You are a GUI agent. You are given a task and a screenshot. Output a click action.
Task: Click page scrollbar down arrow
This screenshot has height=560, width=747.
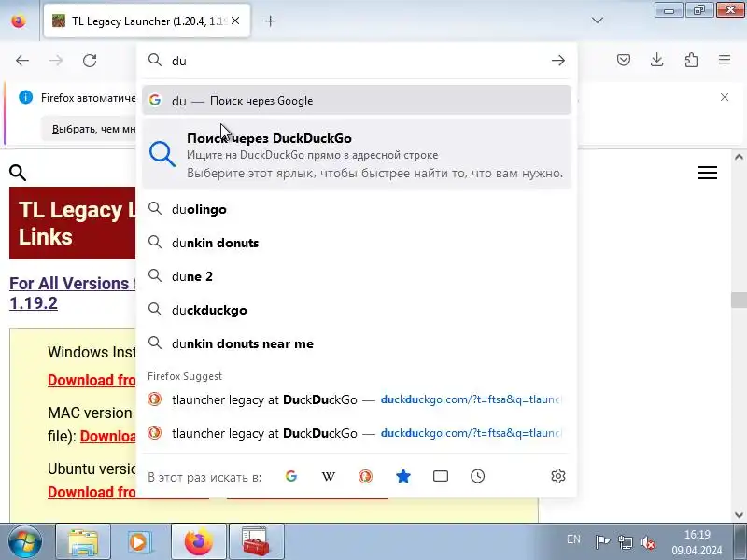pyautogui.click(x=739, y=515)
